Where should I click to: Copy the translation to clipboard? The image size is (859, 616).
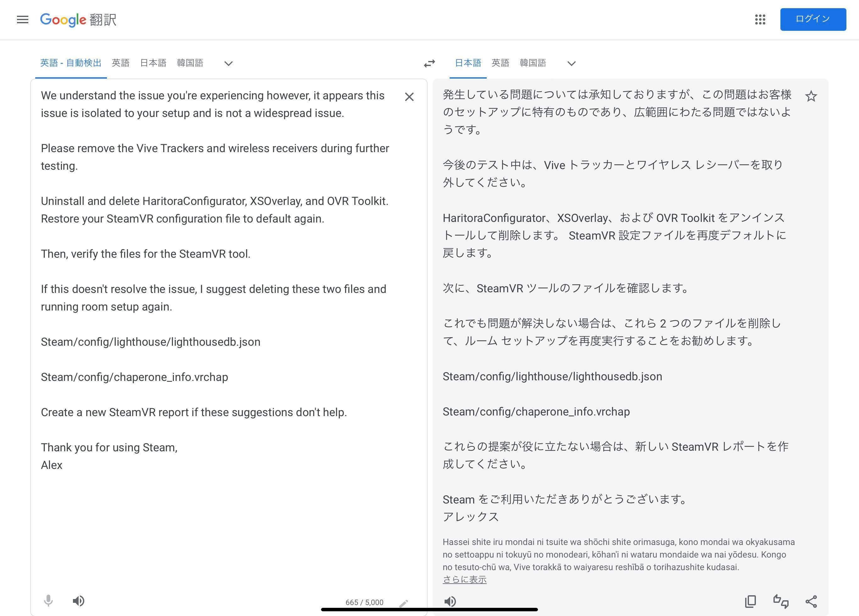tap(750, 601)
